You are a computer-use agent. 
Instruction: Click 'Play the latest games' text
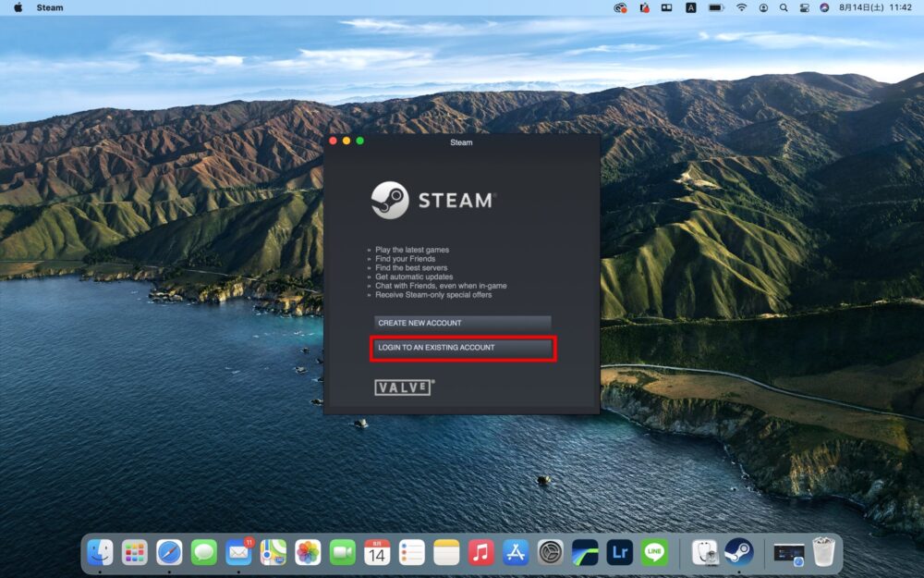click(x=412, y=250)
